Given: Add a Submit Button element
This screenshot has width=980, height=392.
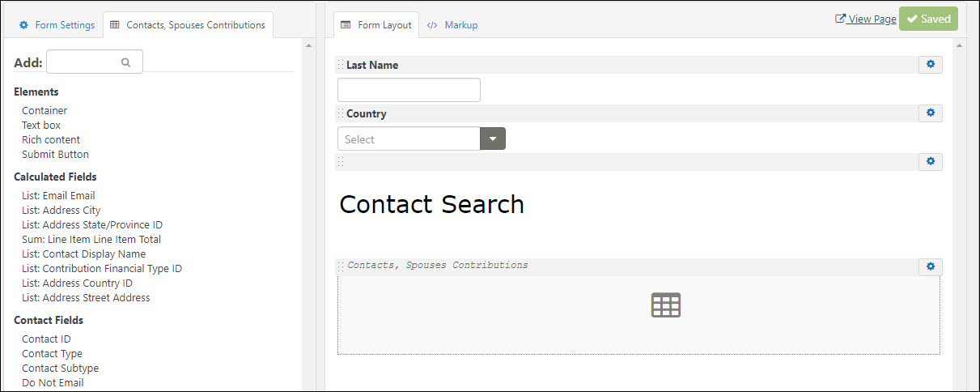Looking at the screenshot, I should point(56,154).
